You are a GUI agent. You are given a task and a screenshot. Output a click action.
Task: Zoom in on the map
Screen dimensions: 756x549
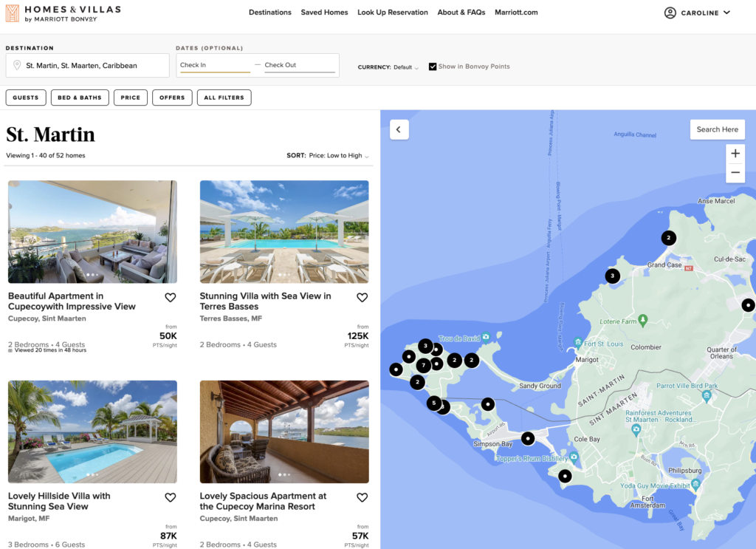[x=735, y=154]
